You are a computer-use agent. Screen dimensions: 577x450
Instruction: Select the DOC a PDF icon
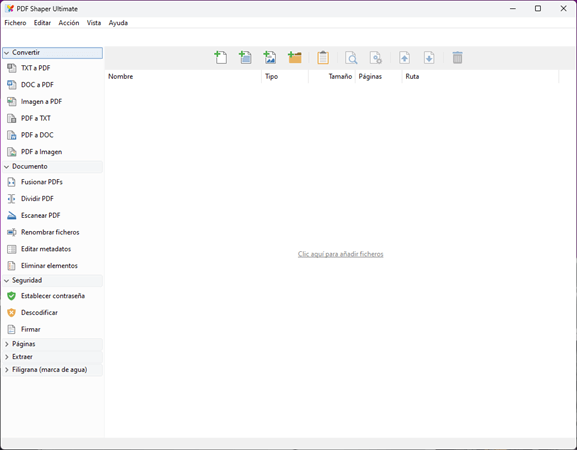[x=12, y=85]
